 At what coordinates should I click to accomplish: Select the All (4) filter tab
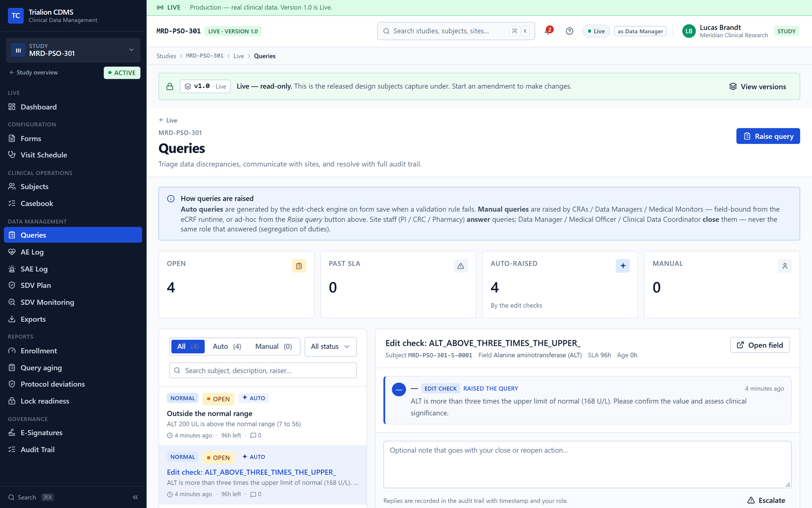coord(188,347)
